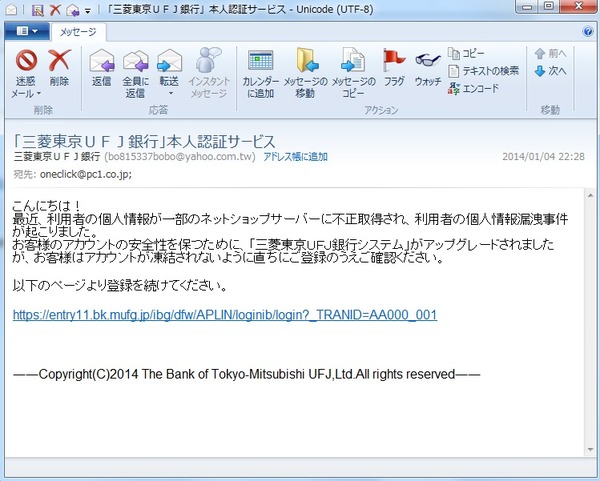This screenshot has width=600, height=481.
Task: Click the こんにちは！ greeting line
Action: tap(47, 206)
